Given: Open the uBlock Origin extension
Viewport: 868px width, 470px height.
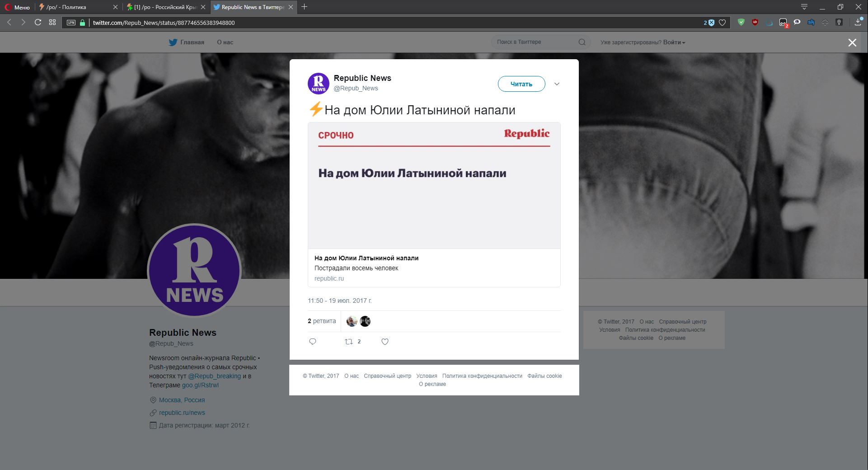Looking at the screenshot, I should [x=755, y=22].
